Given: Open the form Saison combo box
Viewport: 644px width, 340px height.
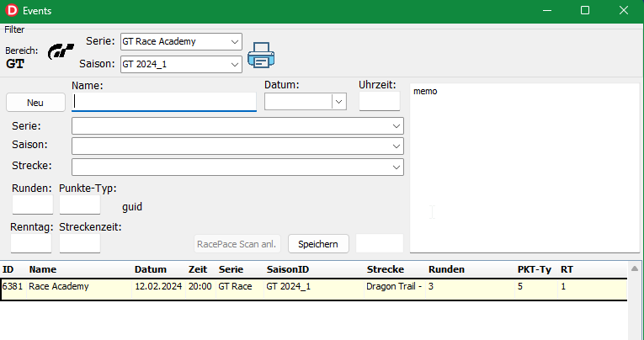Looking at the screenshot, I should click(396, 146).
